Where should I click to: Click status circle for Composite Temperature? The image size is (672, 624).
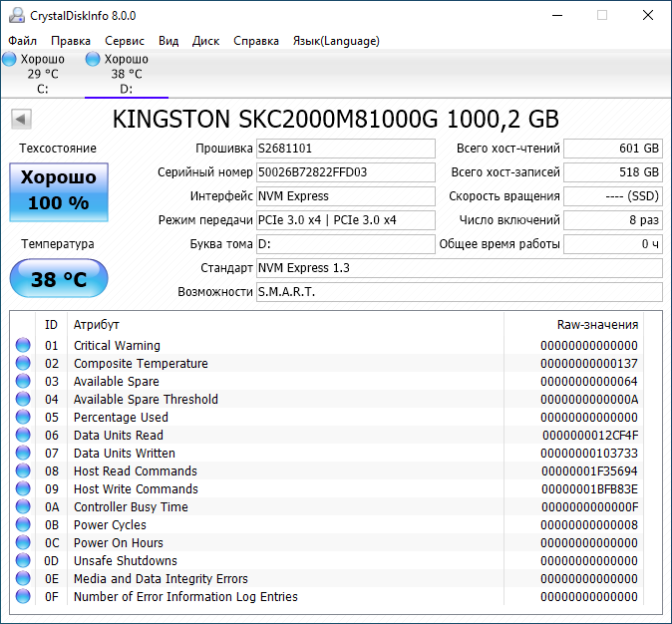pos(23,363)
